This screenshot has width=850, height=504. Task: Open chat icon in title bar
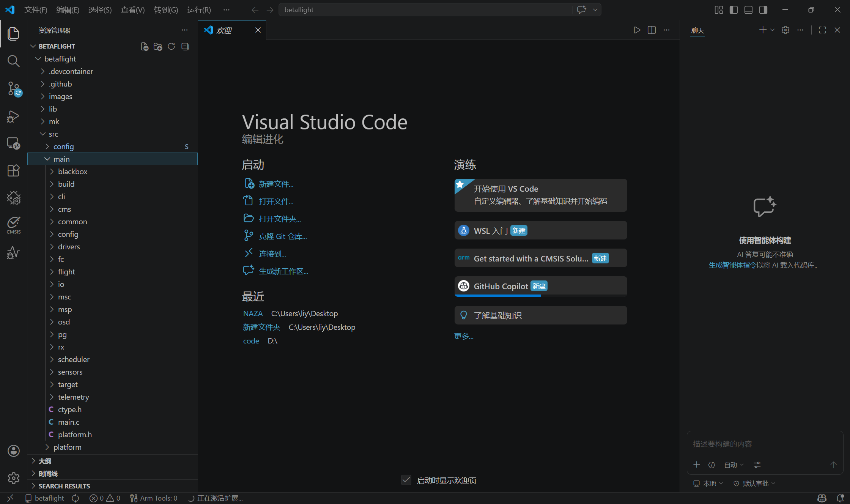[581, 10]
